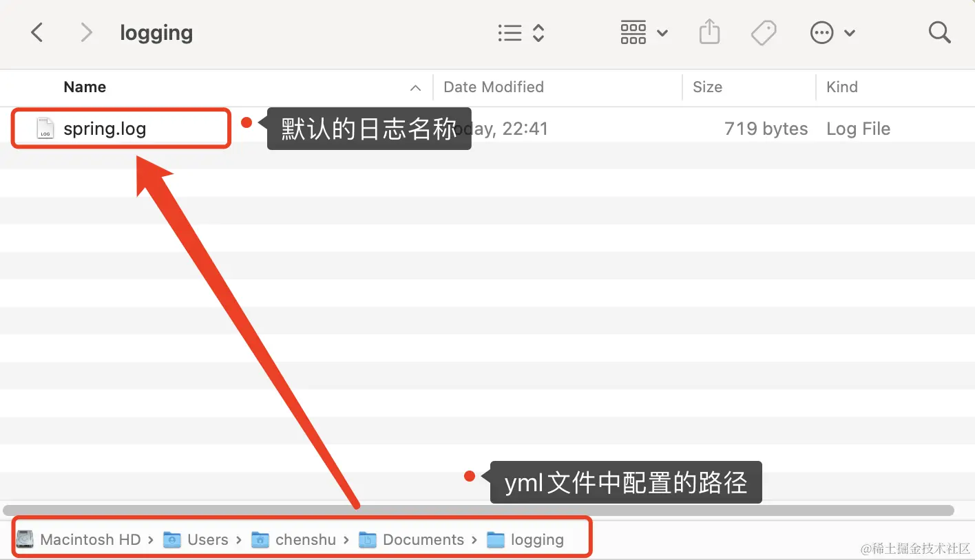
Task: Click Users in the path bar
Action: (208, 540)
